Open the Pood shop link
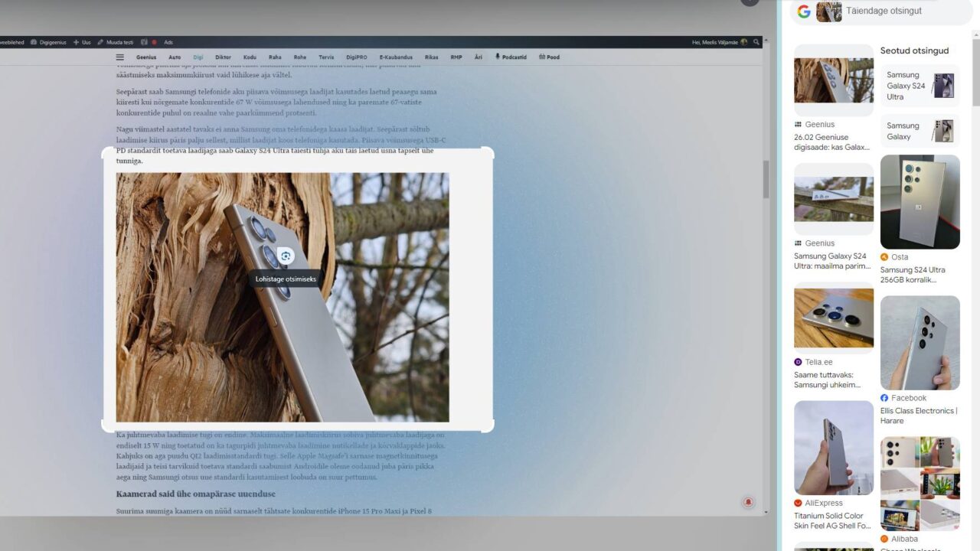Screen dimensions: 980x551 coord(549,57)
